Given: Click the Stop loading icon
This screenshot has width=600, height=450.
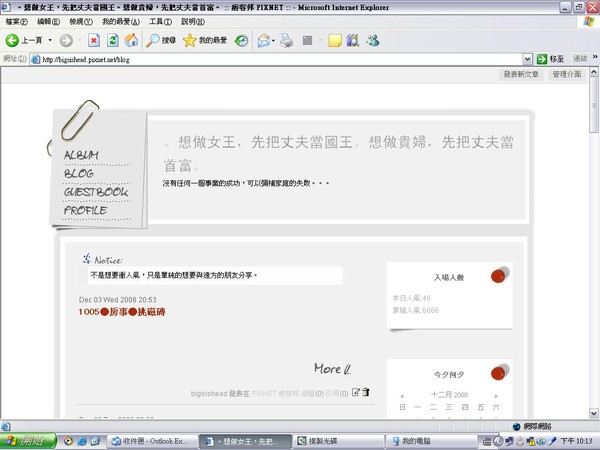Looking at the screenshot, I should (93, 40).
